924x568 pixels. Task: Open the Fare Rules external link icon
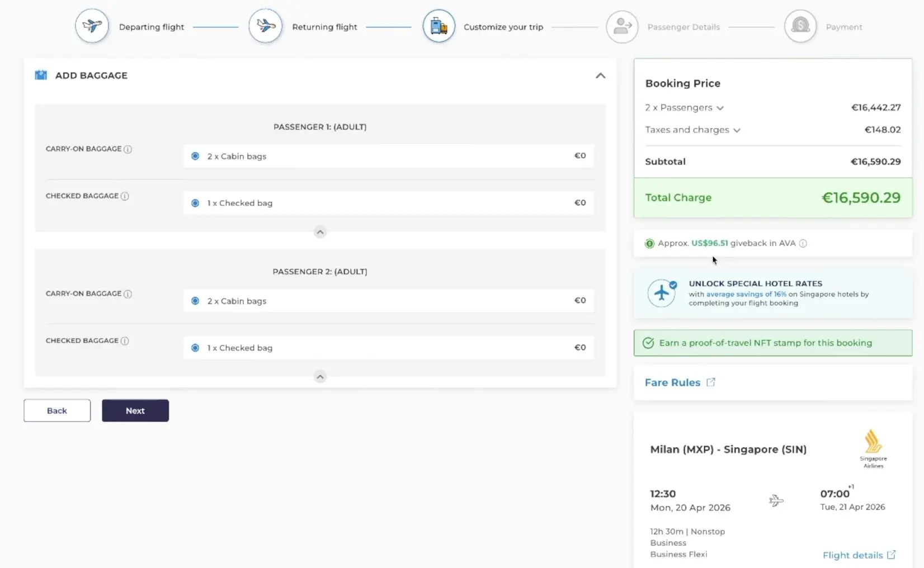pos(711,382)
